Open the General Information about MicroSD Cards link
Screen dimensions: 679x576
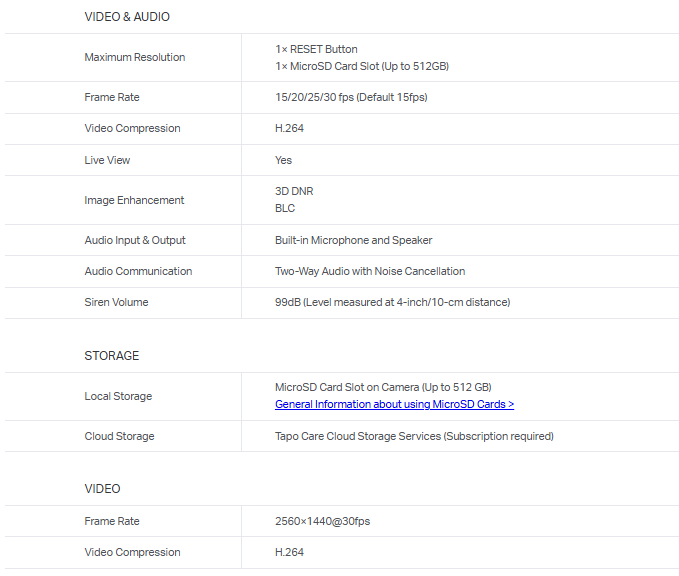pos(394,404)
